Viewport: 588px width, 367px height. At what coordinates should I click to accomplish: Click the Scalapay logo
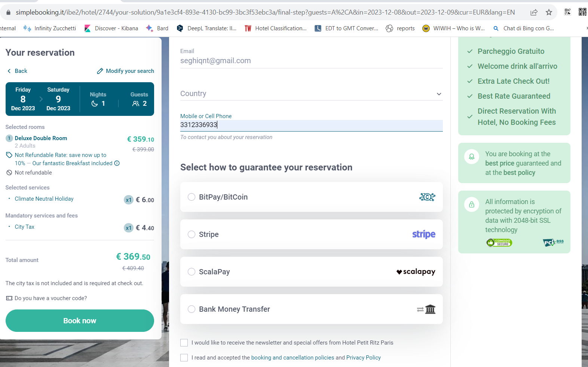tap(416, 272)
